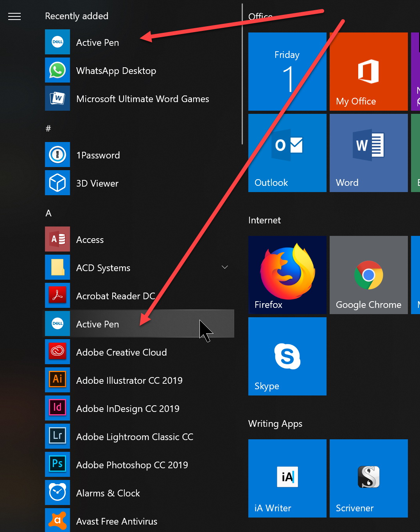The width and height of the screenshot is (420, 532).
Task: Open the Scrivener tile
Action: 369,478
